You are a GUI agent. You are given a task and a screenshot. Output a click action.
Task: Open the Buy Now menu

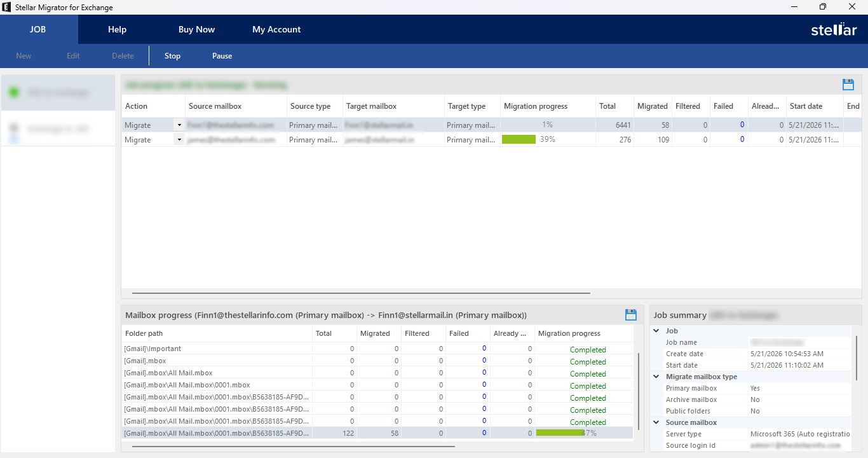point(196,29)
